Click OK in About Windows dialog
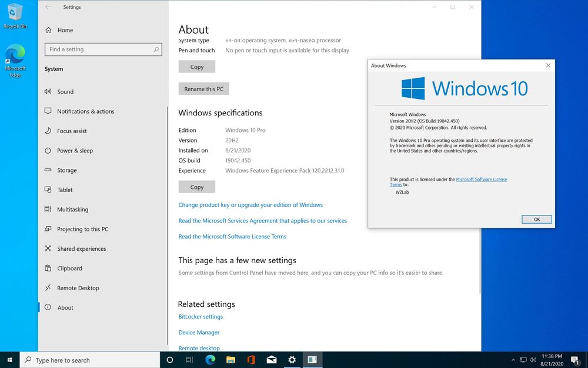Image resolution: width=588 pixels, height=368 pixels. pyautogui.click(x=537, y=219)
